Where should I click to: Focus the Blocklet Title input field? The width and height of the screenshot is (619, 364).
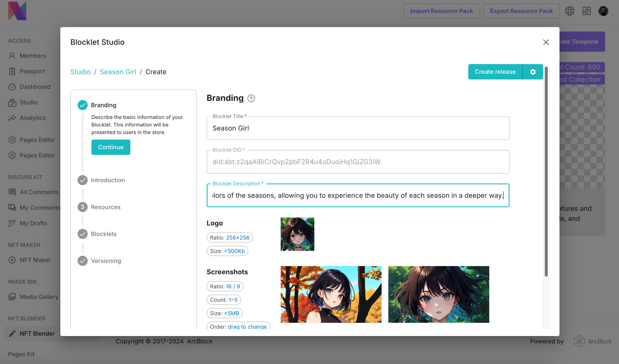coord(358,128)
